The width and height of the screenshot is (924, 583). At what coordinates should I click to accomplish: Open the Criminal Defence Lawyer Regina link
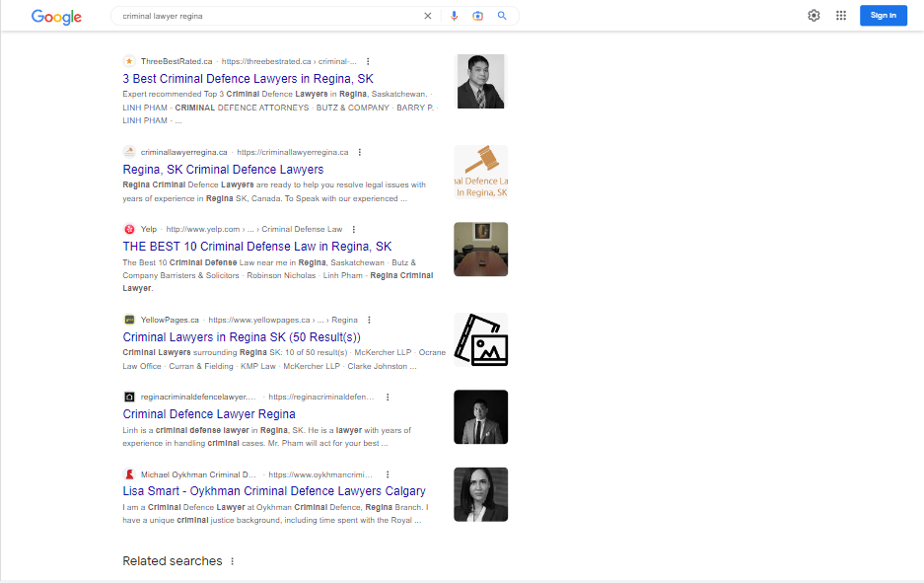point(209,413)
